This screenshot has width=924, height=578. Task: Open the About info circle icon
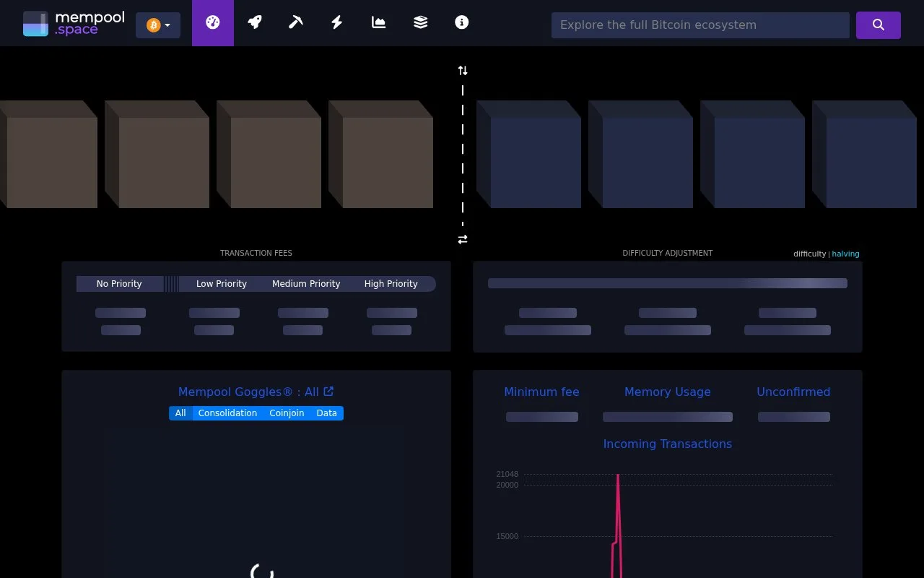[462, 22]
